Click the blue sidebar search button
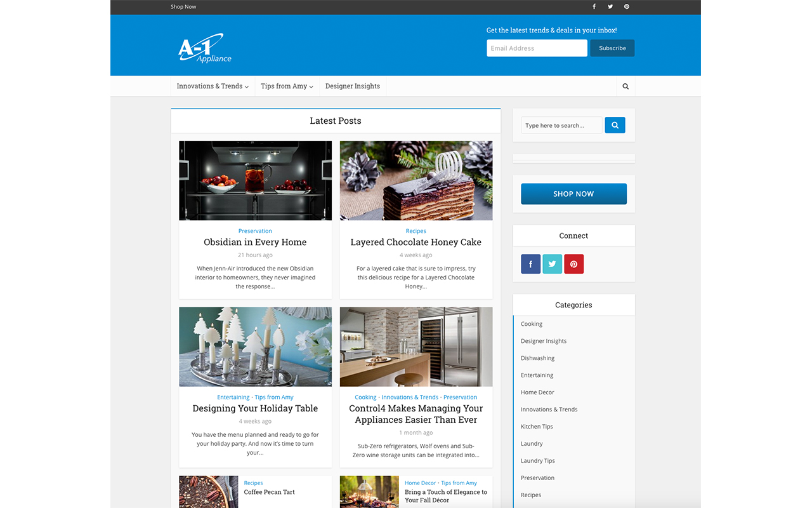812x508 pixels. coord(615,125)
